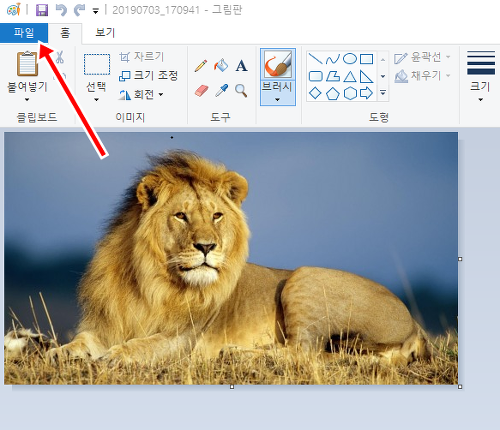Choose the Right triangle shape

[366, 76]
